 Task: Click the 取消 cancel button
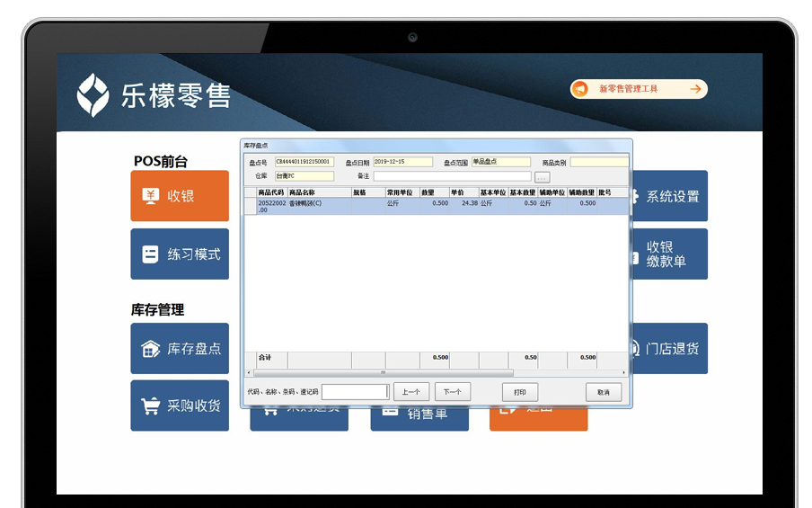tap(603, 392)
